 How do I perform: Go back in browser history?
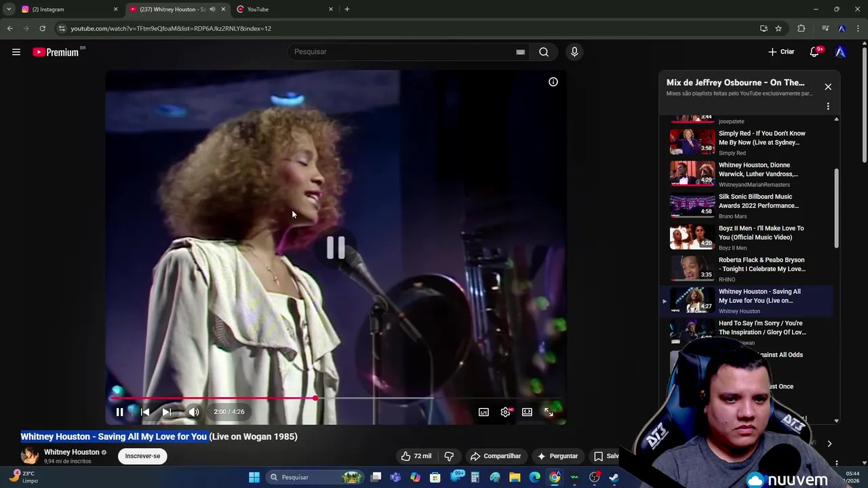[9, 28]
